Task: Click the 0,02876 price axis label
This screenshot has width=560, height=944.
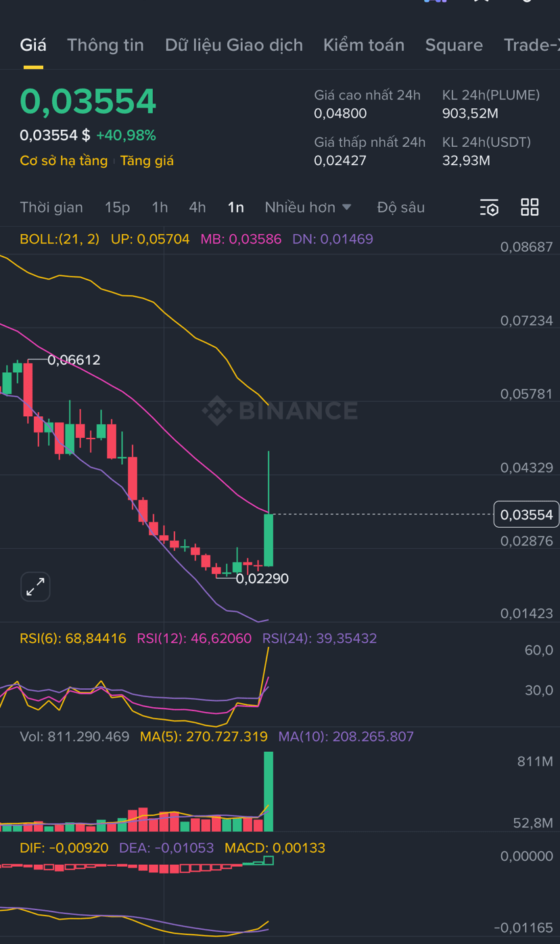Action: [x=526, y=541]
